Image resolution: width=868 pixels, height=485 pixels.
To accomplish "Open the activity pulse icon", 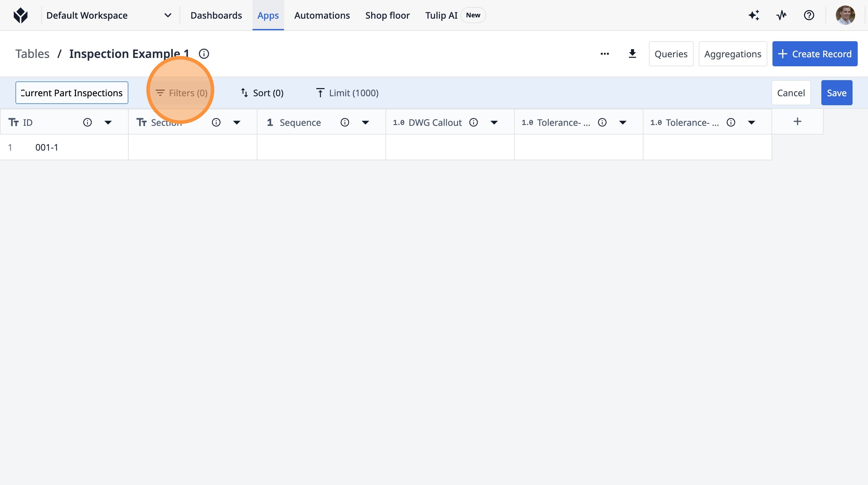I will [x=781, y=15].
